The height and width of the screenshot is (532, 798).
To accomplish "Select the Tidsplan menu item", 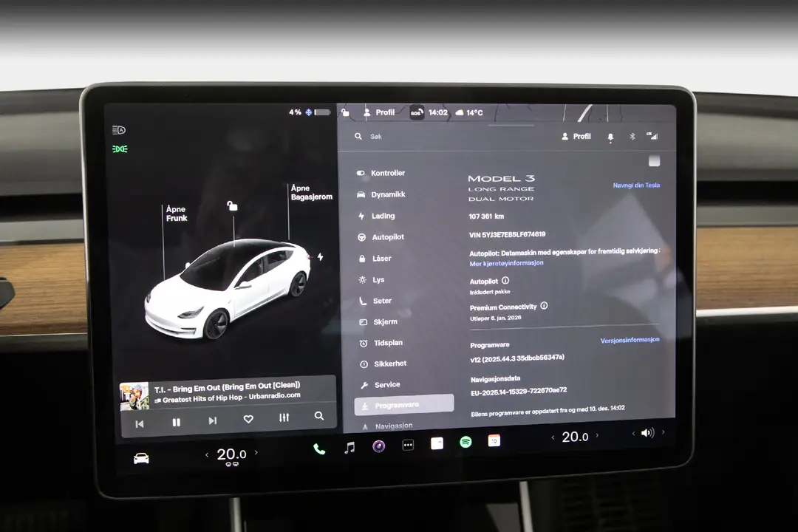I will (381, 343).
